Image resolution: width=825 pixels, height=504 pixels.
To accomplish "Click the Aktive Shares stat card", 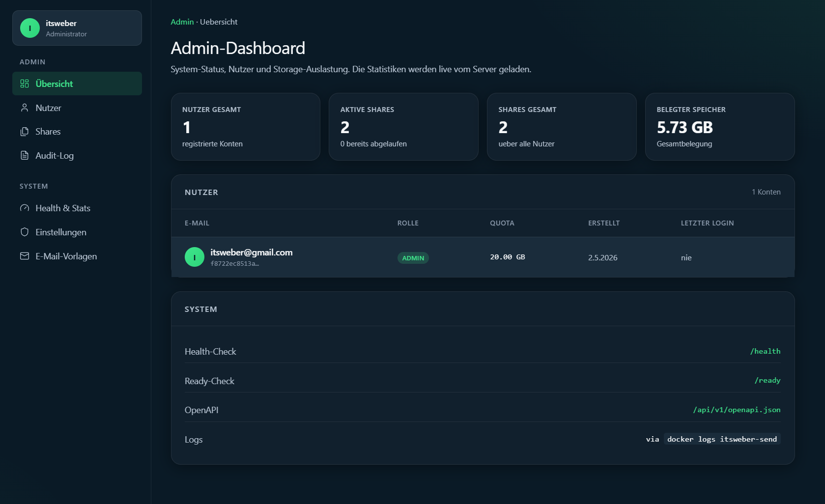I will click(403, 127).
